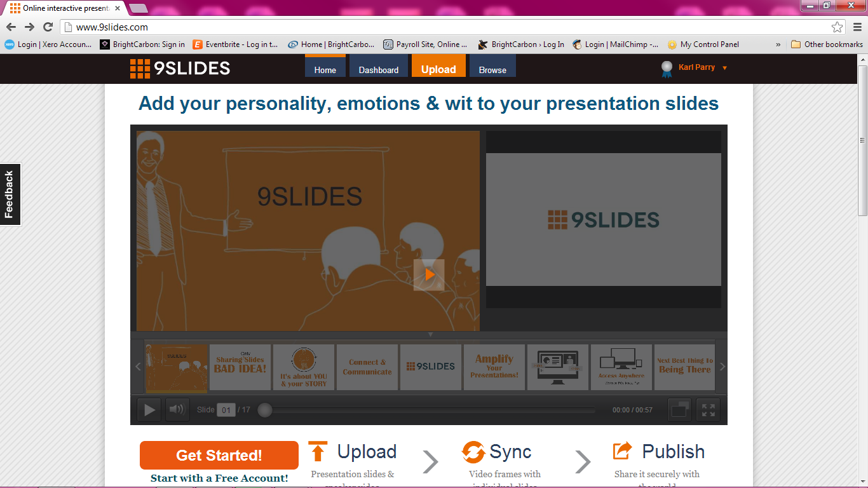Switch to the Dashboard tab
Screen dimensions: 868x488
pos(378,71)
